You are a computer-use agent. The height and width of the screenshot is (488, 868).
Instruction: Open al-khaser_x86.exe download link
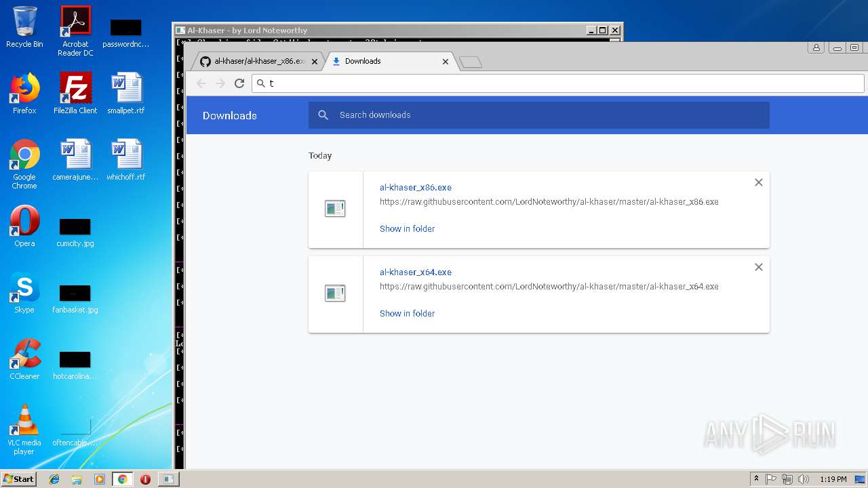(x=416, y=188)
